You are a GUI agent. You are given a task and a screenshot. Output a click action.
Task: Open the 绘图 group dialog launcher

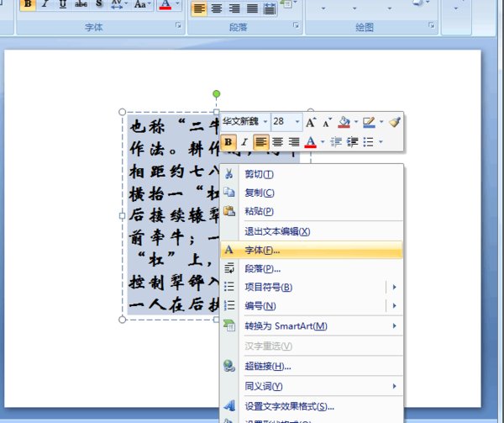tap(432, 25)
